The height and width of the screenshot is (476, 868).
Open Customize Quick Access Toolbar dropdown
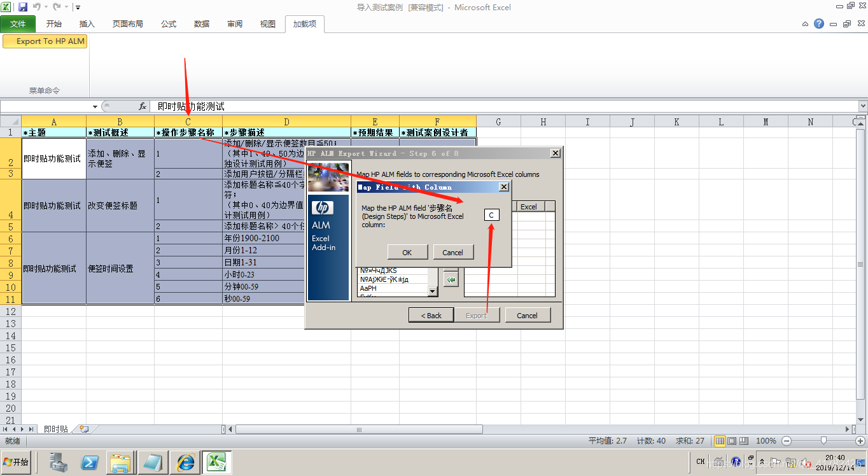(78, 8)
